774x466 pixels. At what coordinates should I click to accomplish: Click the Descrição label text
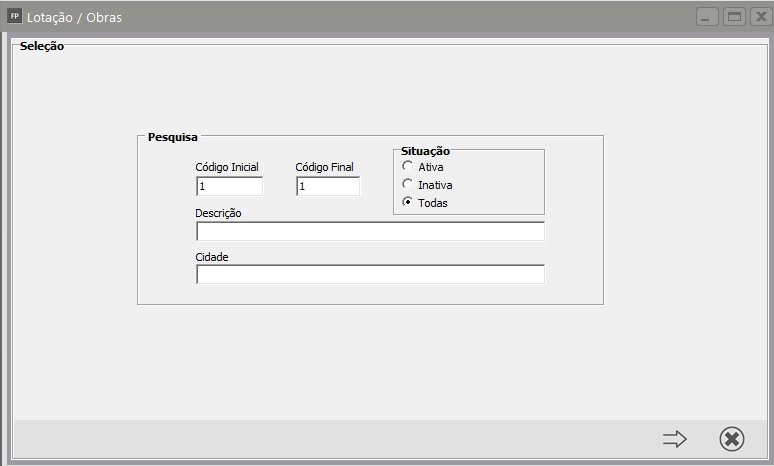(x=218, y=213)
